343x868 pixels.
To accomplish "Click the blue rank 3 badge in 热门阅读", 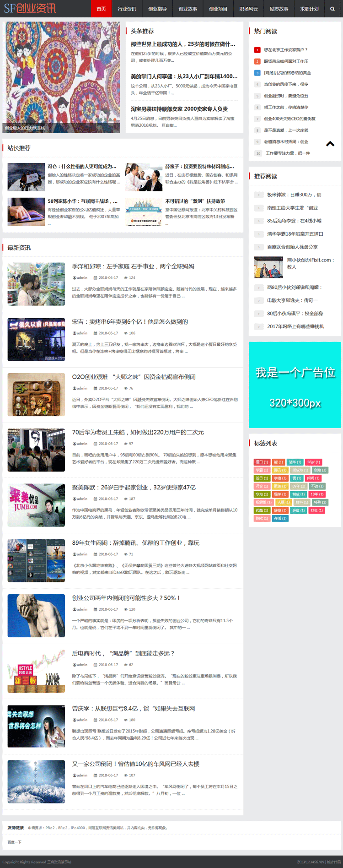I will 257,73.
